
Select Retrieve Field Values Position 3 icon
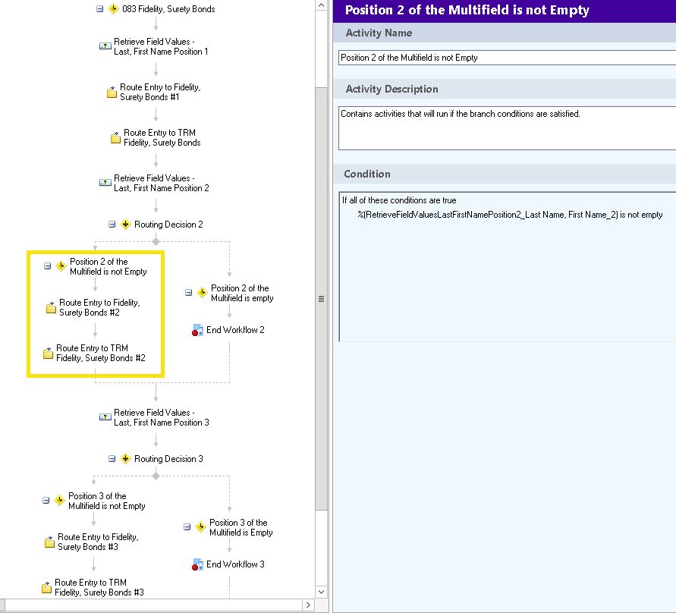click(105, 416)
